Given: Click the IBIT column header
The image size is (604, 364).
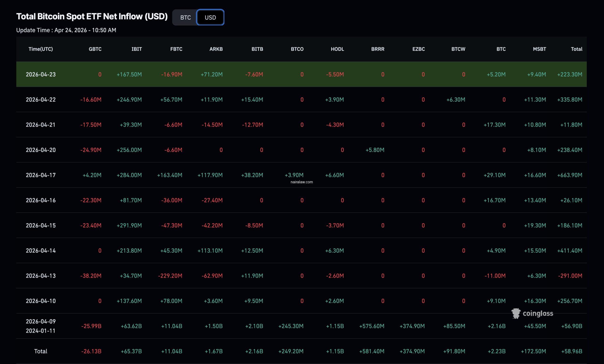Looking at the screenshot, I should click(x=137, y=49).
